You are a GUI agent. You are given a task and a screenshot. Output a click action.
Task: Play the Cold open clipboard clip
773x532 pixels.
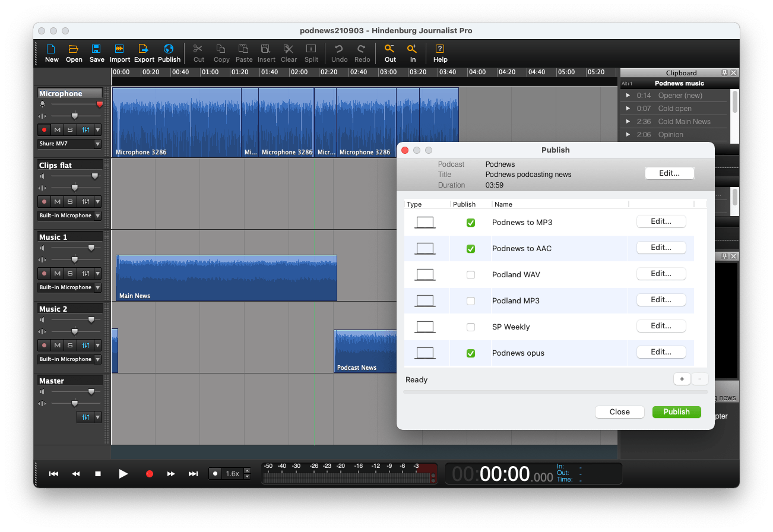coord(628,109)
